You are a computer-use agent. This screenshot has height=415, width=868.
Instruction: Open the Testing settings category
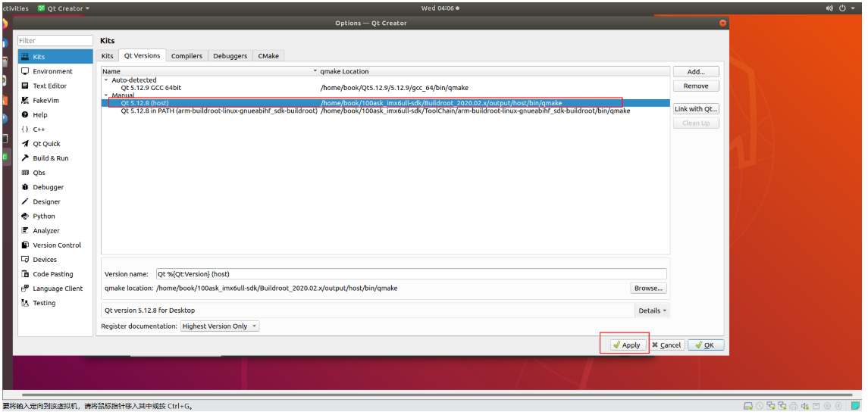(x=55, y=303)
